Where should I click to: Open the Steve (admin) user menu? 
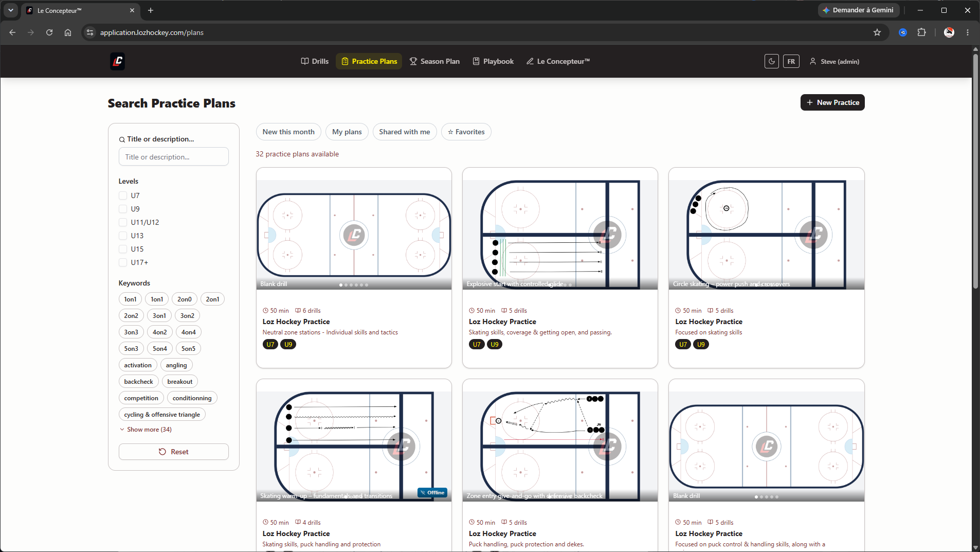pos(834,61)
